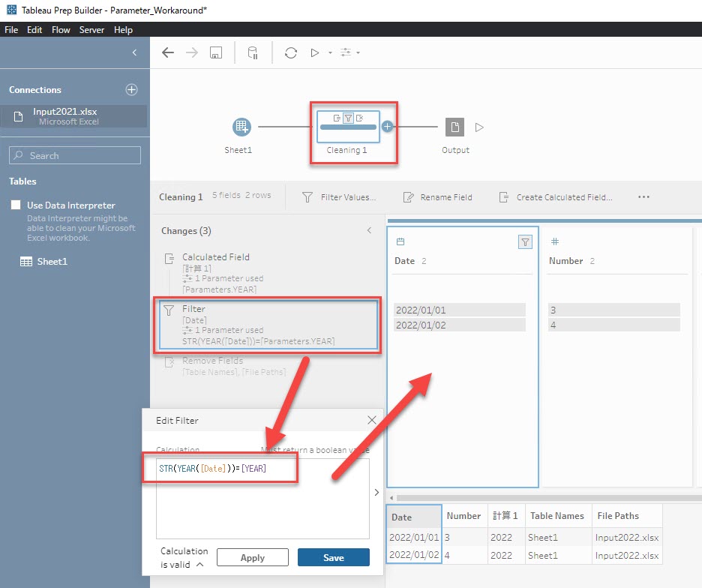Viewport: 702px width, 588px height.
Task: Enable the Use Data Interpreter checkbox
Action: 16,205
